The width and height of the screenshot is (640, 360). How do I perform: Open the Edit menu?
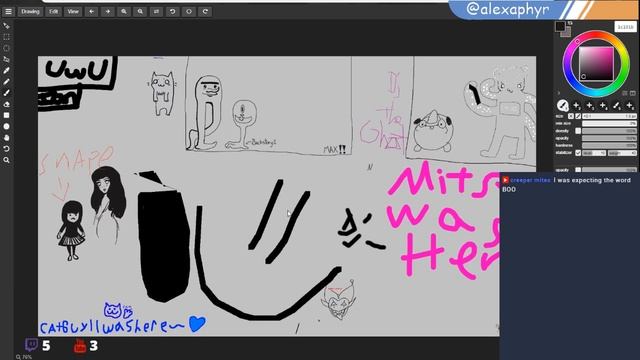click(x=53, y=11)
